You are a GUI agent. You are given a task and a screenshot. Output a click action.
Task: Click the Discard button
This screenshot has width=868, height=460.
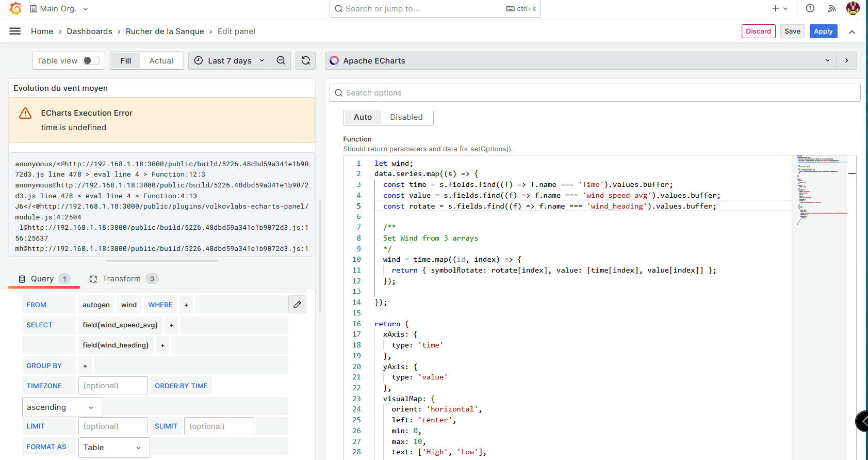(x=758, y=31)
